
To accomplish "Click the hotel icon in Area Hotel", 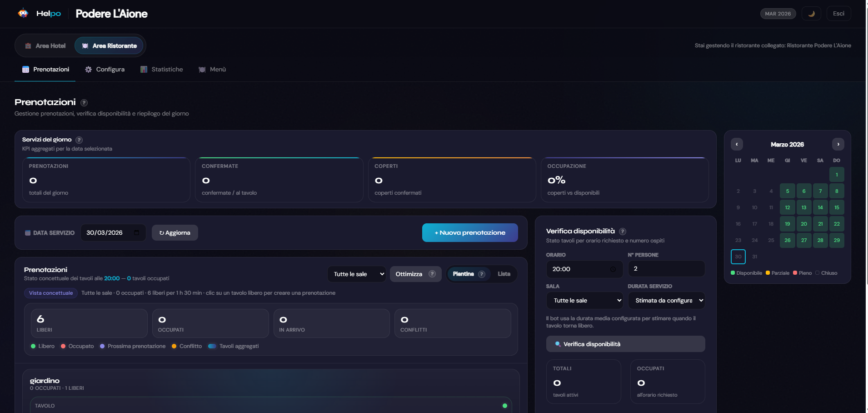I will pyautogui.click(x=28, y=45).
